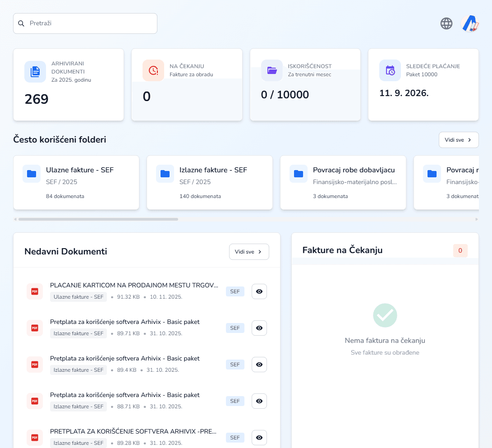Viewport: 492px width, 448px height.
Task: Click the Pretraži search field
Action: [x=85, y=23]
